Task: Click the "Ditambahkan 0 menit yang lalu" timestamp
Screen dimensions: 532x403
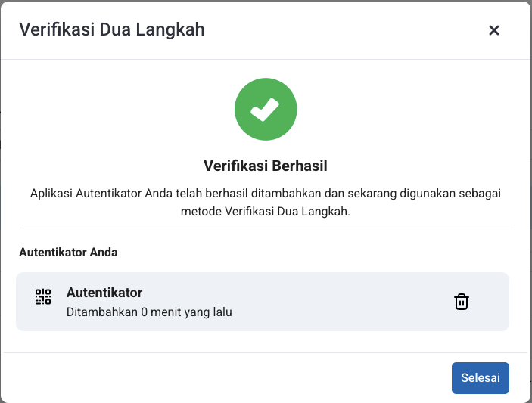Action: coord(149,311)
